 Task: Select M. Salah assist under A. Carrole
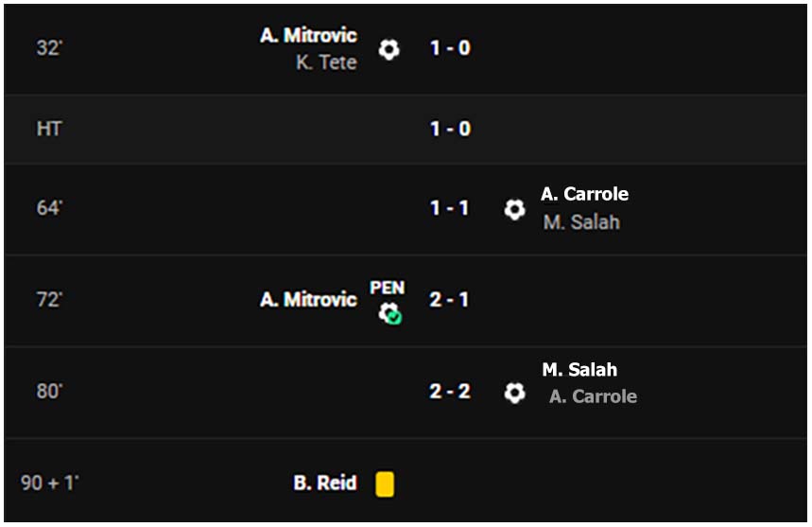tap(581, 222)
